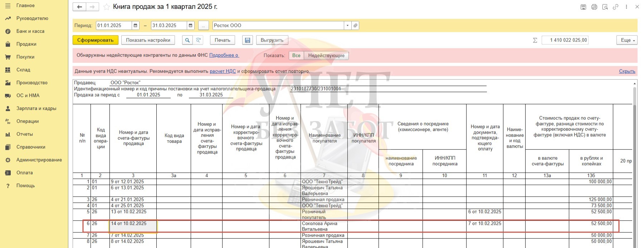Click the Справочники books icon
The height and width of the screenshot is (248, 644).
point(8,147)
